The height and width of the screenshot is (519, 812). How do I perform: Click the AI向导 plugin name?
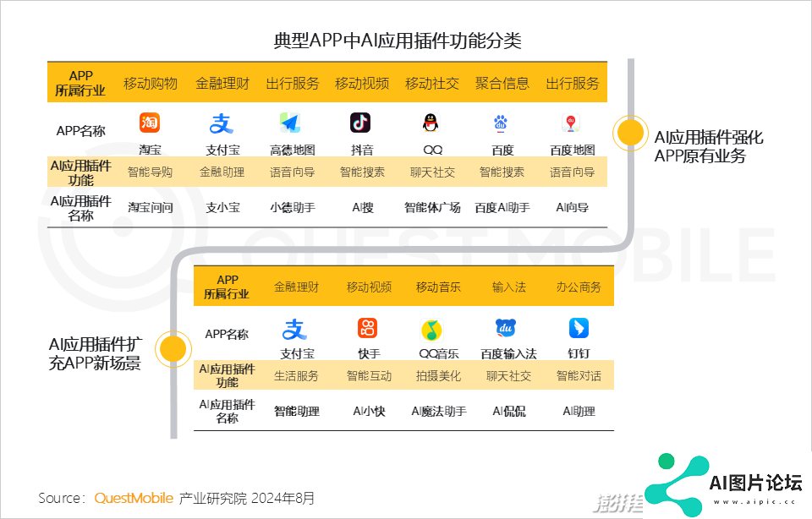point(573,207)
